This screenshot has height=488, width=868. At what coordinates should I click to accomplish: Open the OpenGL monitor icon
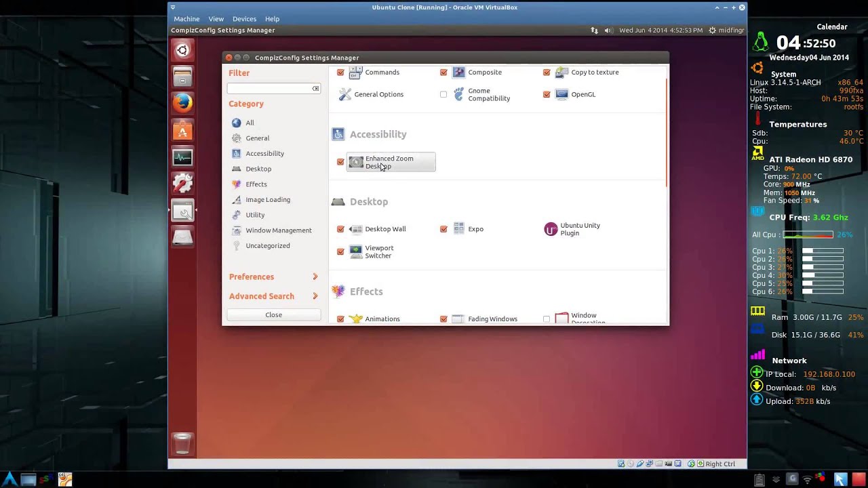pos(561,94)
